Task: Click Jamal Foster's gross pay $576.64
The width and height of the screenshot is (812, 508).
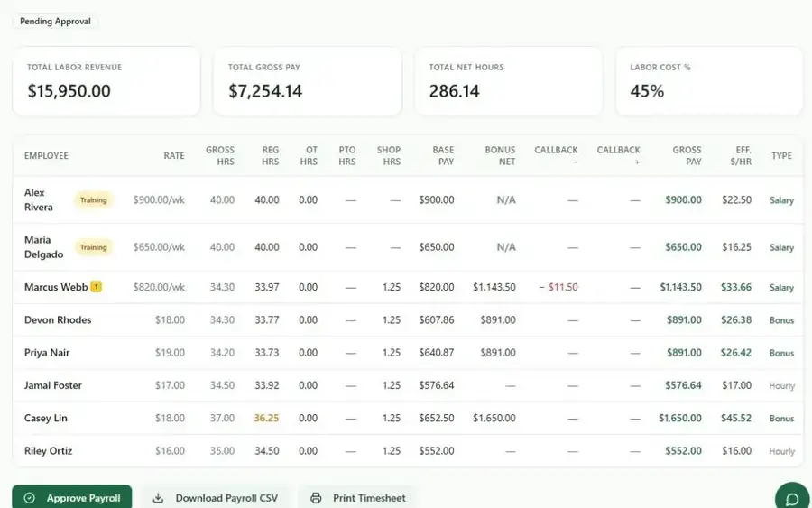Action: point(683,385)
